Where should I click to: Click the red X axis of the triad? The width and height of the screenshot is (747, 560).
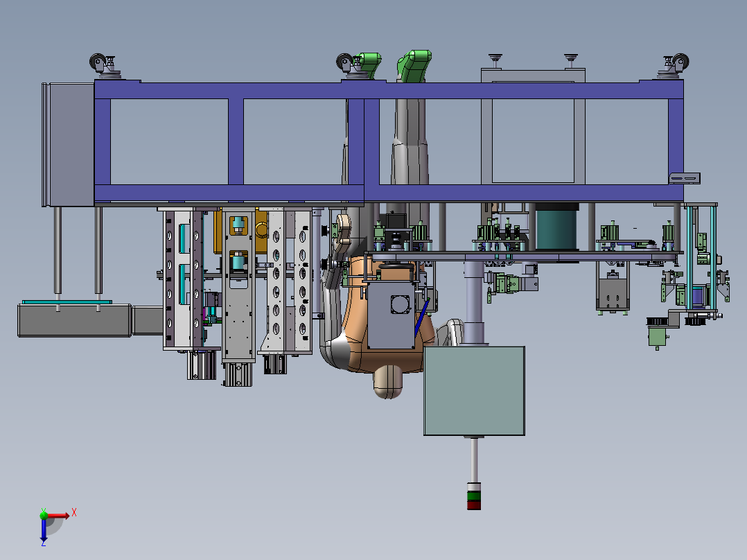pos(58,516)
